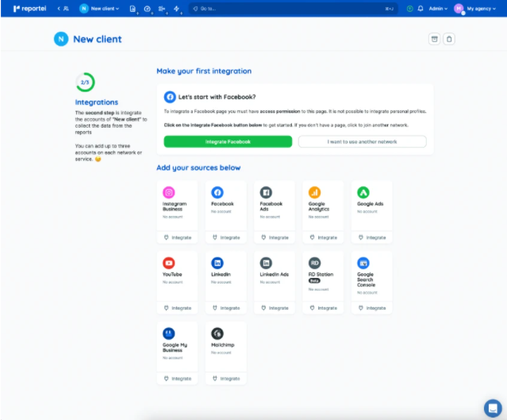Focus the Go to search field
The height and width of the screenshot is (420, 507).
click(x=293, y=9)
